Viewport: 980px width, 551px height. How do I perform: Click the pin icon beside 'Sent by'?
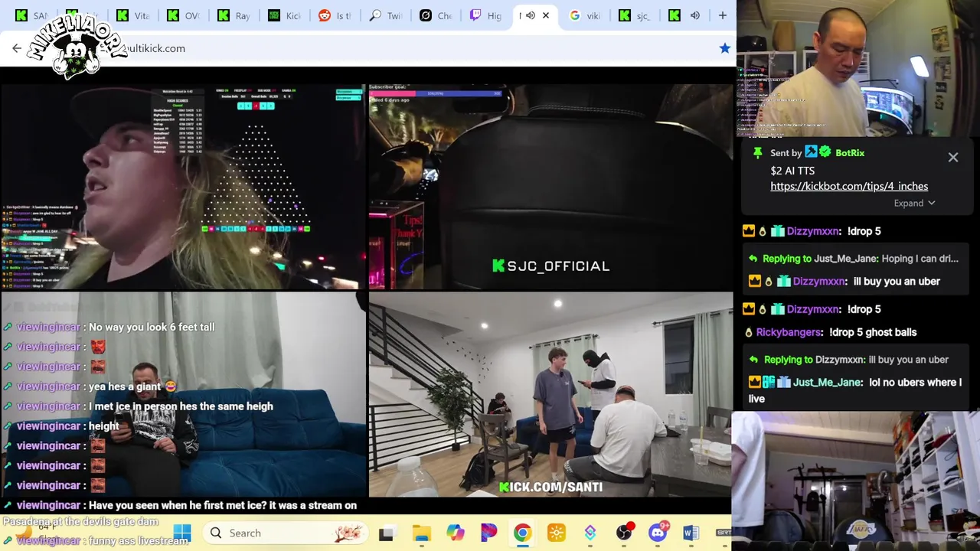pyautogui.click(x=757, y=153)
